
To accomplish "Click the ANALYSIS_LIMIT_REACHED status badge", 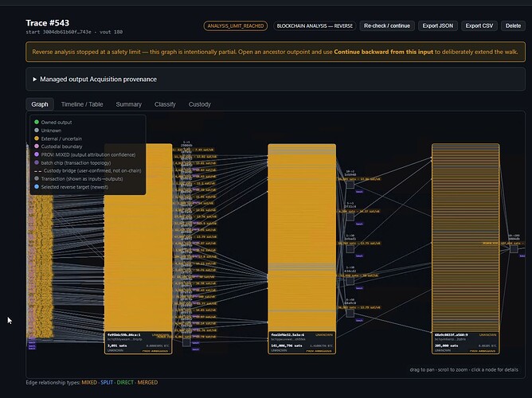I will click(236, 25).
